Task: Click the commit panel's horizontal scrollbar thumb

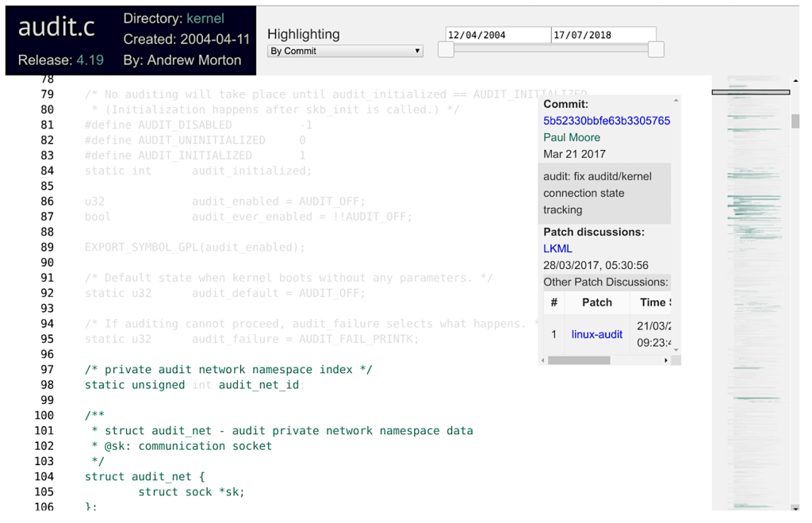Action: [x=579, y=360]
